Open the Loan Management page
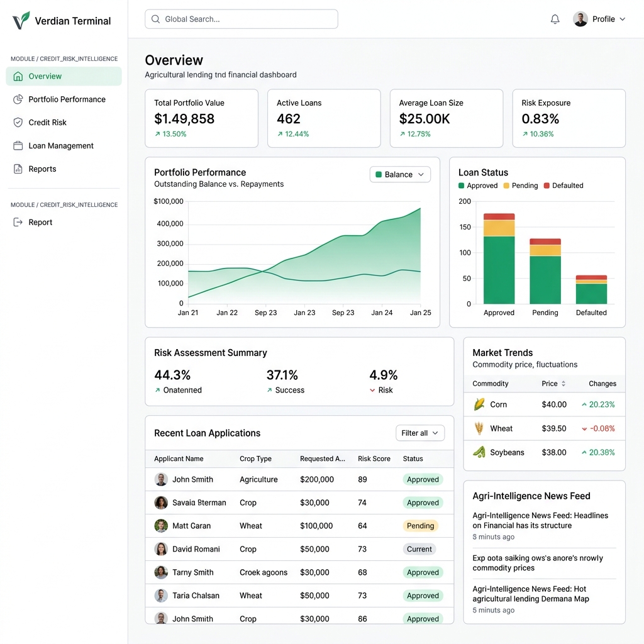This screenshot has width=644, height=644. point(64,146)
